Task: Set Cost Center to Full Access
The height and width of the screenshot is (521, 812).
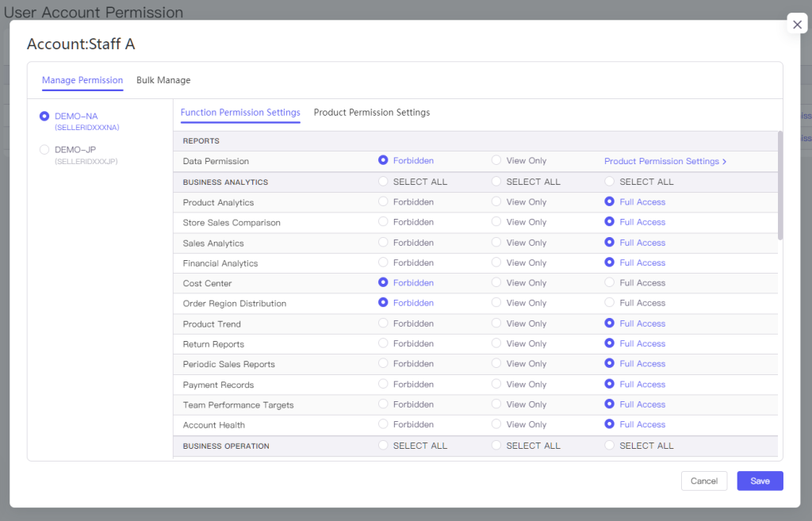Action: click(x=610, y=282)
